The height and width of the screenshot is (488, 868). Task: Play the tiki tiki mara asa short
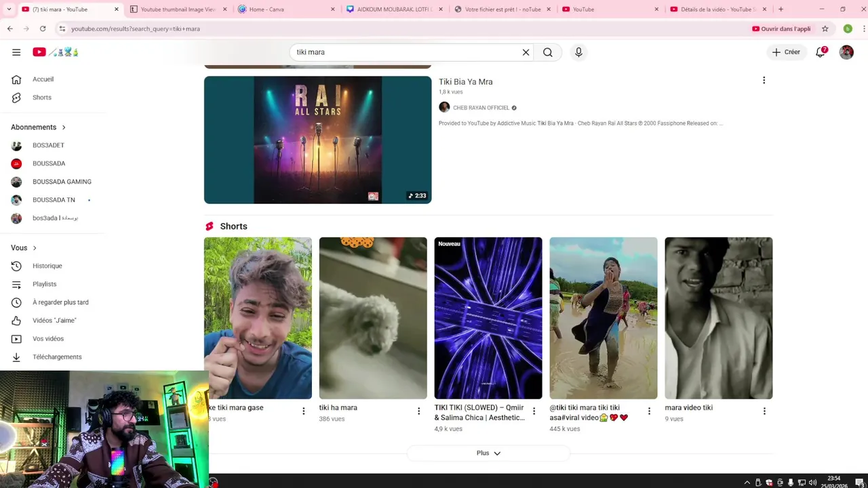[x=604, y=318]
